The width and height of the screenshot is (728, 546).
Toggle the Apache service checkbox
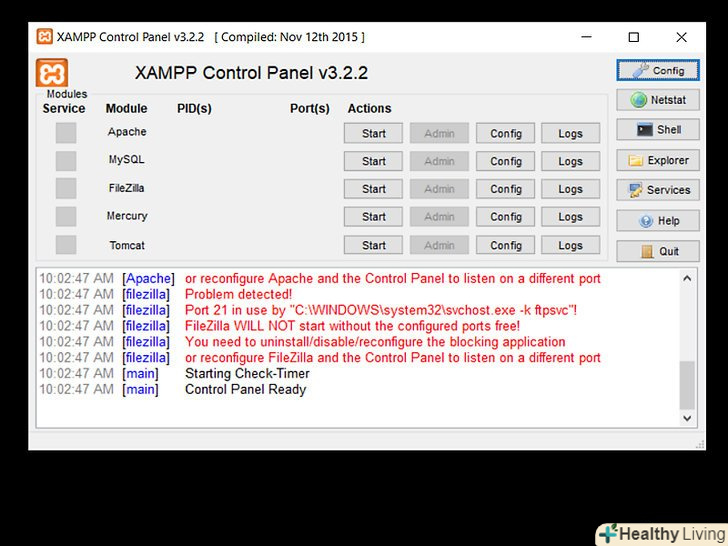coord(66,133)
